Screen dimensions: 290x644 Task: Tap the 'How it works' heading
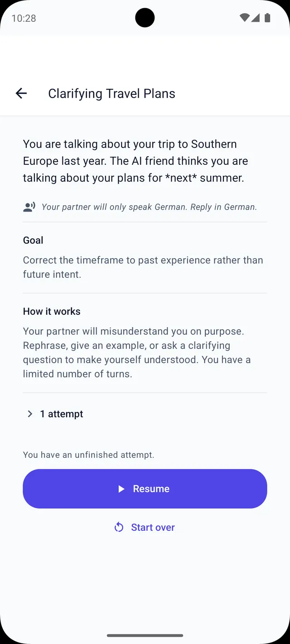pyautogui.click(x=52, y=311)
